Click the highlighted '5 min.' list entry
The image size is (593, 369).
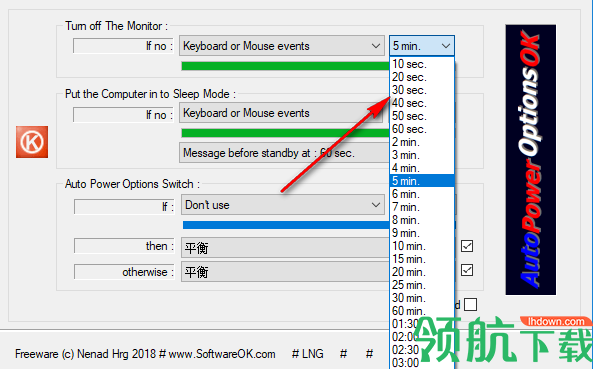pos(422,181)
